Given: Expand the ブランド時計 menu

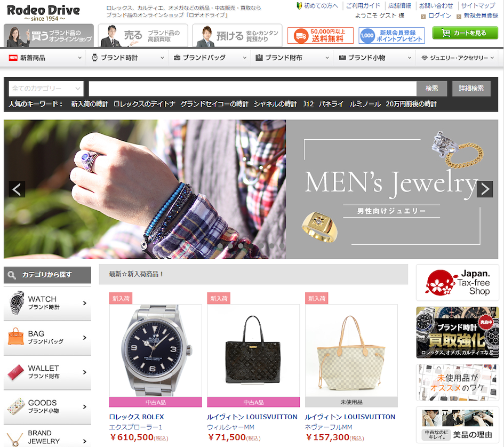Looking at the screenshot, I should 127,58.
